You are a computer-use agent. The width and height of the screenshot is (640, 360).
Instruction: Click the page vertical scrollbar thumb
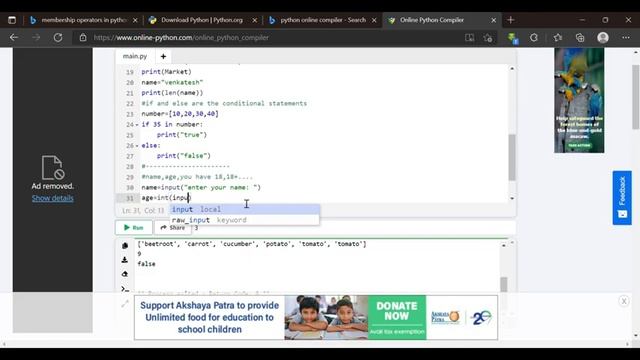[x=636, y=97]
